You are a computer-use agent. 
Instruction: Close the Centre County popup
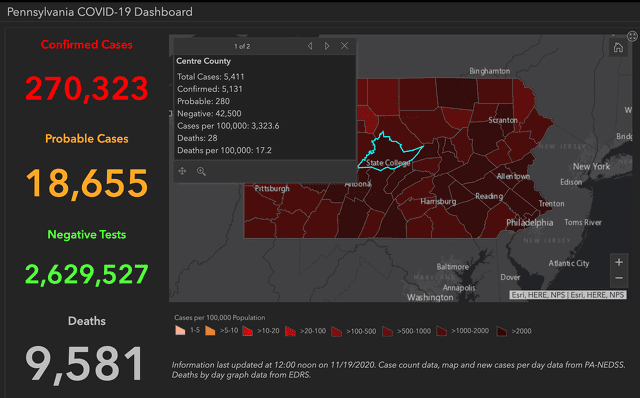pyautogui.click(x=344, y=46)
